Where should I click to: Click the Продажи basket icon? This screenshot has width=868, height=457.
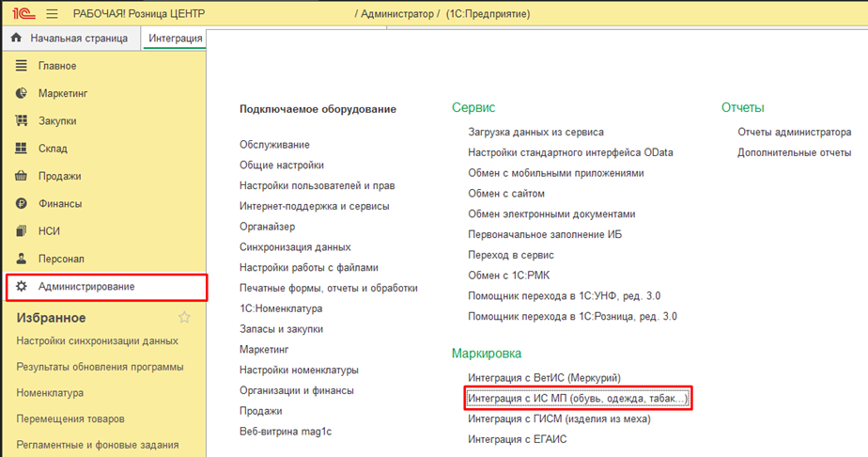tap(21, 176)
